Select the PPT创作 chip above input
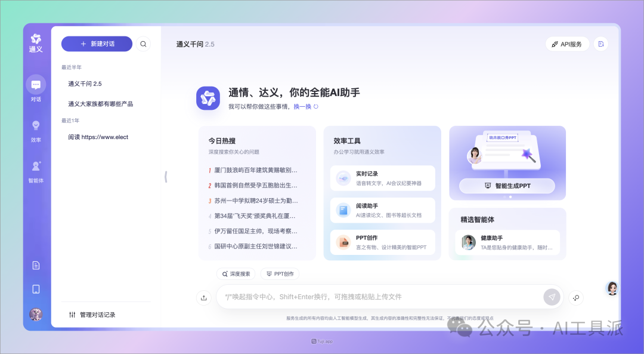Image resolution: width=644 pixels, height=354 pixels. coord(280,274)
